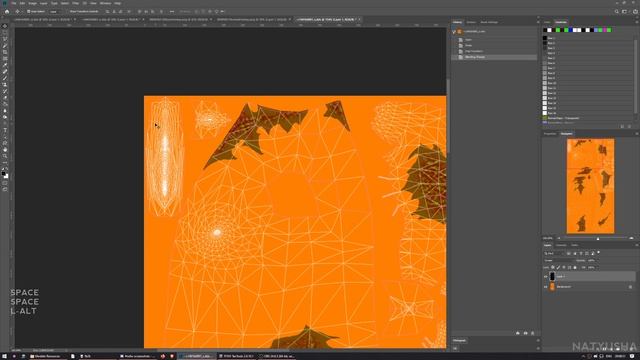Viewport: 640px width, 360px height.
Task: Open the Windows Start button
Action: (x=5, y=356)
